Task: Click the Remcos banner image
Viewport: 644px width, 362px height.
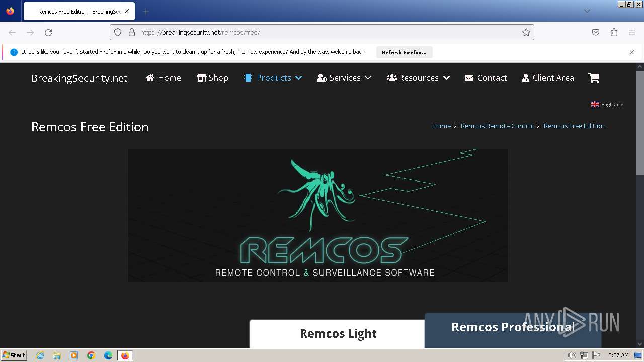Action: (318, 215)
